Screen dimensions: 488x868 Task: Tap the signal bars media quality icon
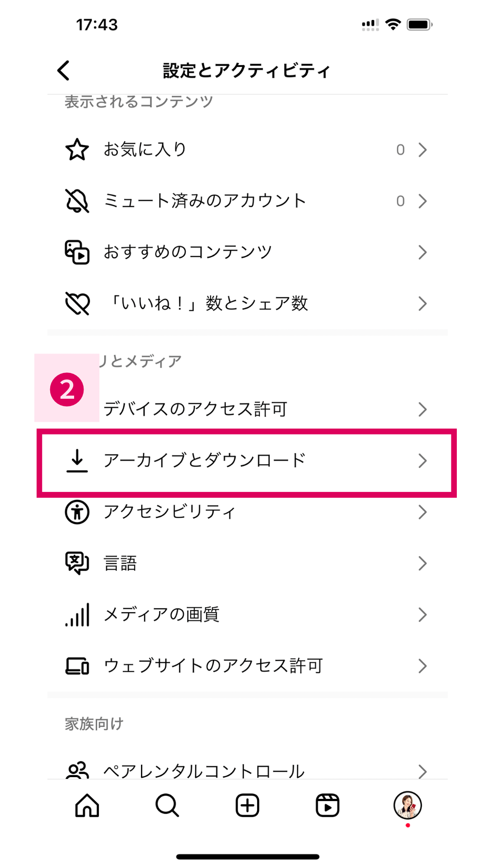point(77,615)
